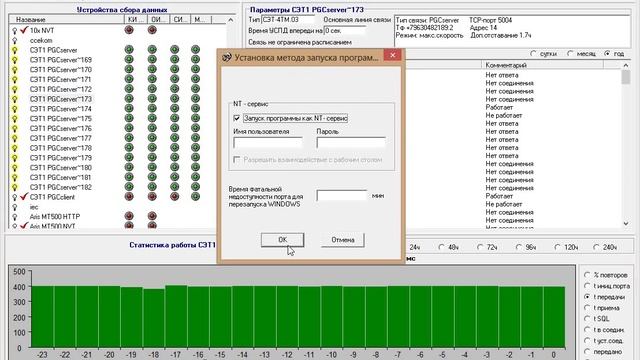Viewport: 640px width, 360px height.
Task: Click the Пароль input field
Action: pos(351,142)
